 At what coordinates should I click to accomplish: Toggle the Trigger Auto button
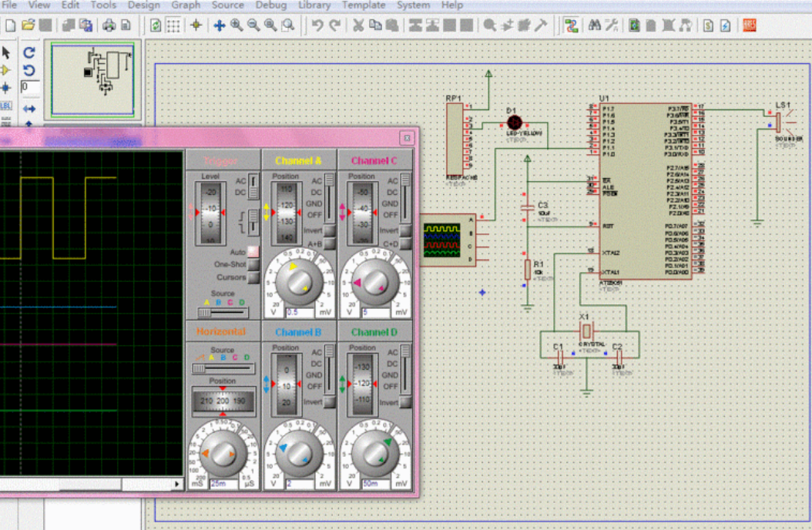click(x=253, y=252)
